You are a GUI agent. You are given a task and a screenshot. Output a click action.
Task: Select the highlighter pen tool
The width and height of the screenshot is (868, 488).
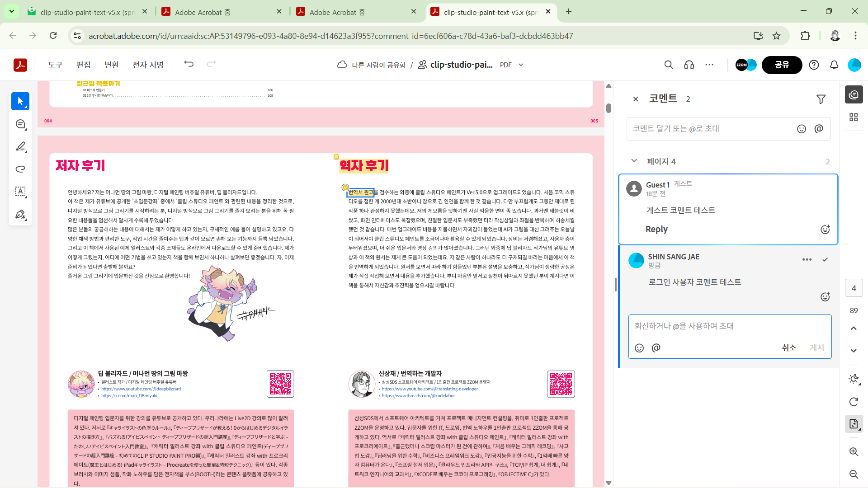20,147
